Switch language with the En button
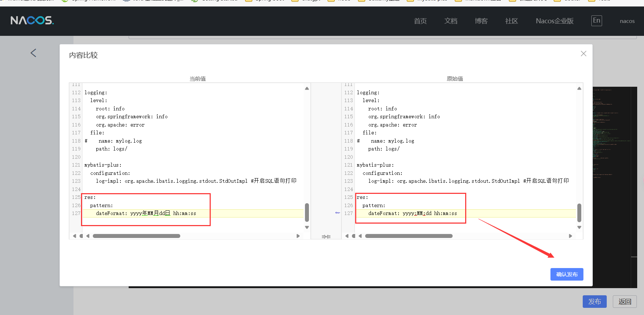The width and height of the screenshot is (644, 315). (596, 20)
